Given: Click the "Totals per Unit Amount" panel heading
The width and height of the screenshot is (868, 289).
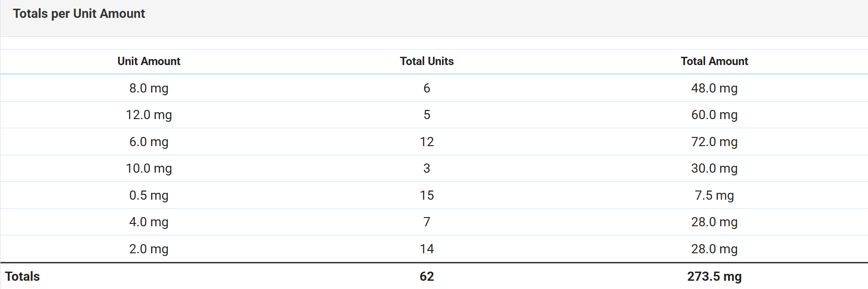Looking at the screenshot, I should tap(79, 14).
